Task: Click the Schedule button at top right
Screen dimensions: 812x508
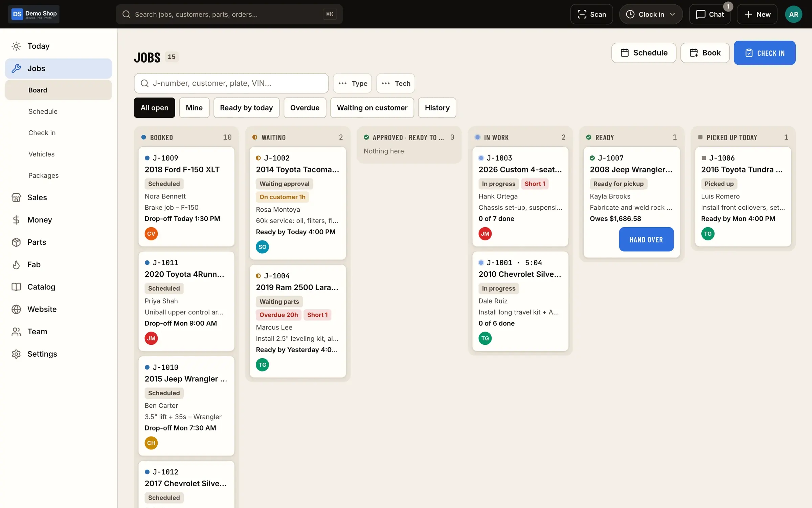Action: click(x=644, y=53)
